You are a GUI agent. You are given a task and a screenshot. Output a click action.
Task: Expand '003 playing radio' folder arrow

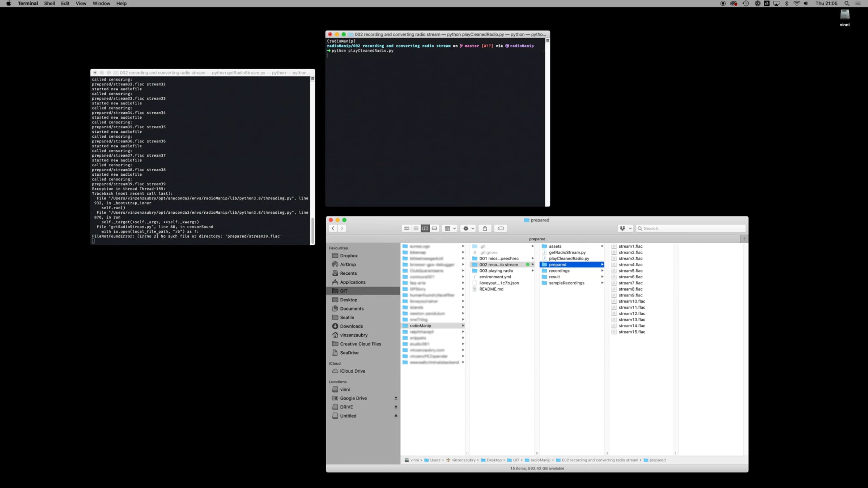pyautogui.click(x=532, y=271)
